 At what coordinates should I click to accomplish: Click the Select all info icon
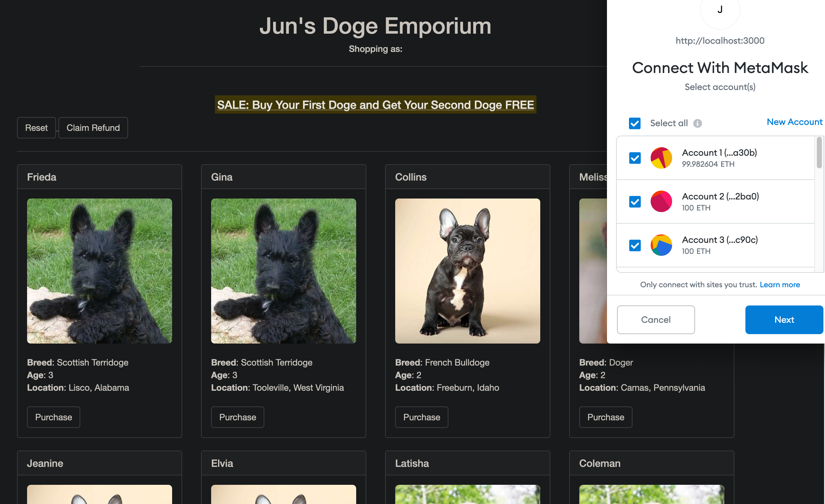[698, 123]
